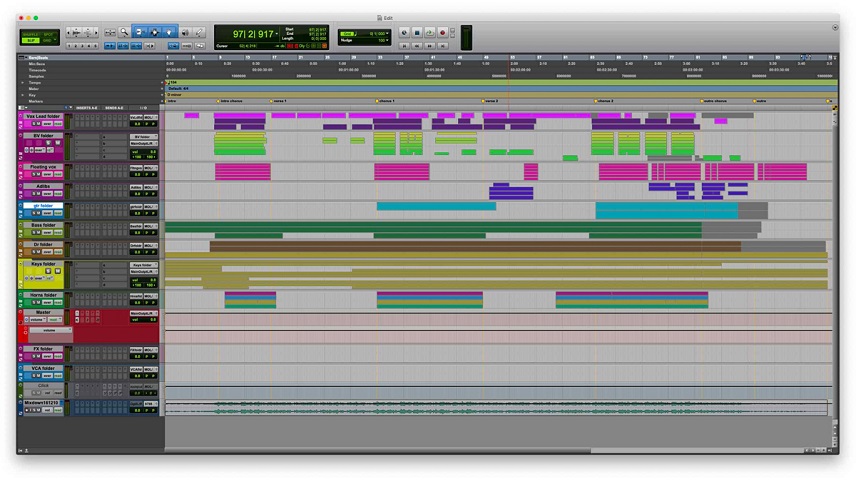The height and width of the screenshot is (482, 856).
Task: Recall zoom preset 1
Action: pyautogui.click(x=69, y=46)
